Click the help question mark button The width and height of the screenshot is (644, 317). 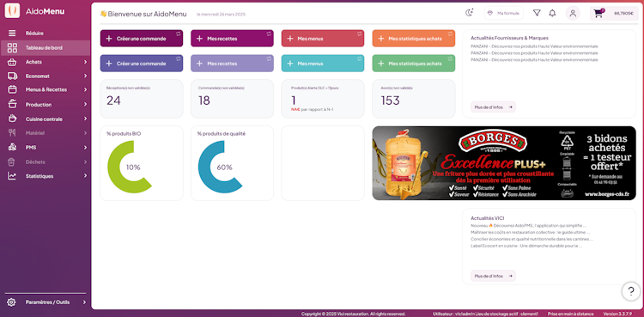pos(631,291)
